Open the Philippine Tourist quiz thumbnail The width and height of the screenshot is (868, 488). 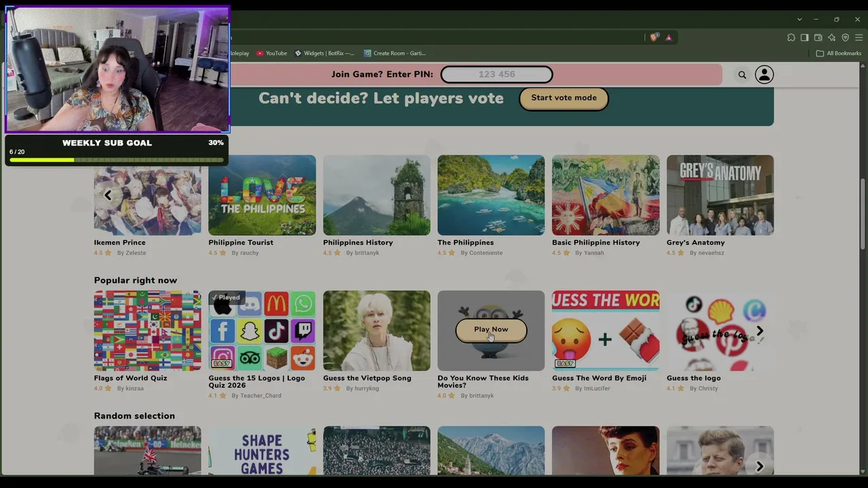(262, 195)
